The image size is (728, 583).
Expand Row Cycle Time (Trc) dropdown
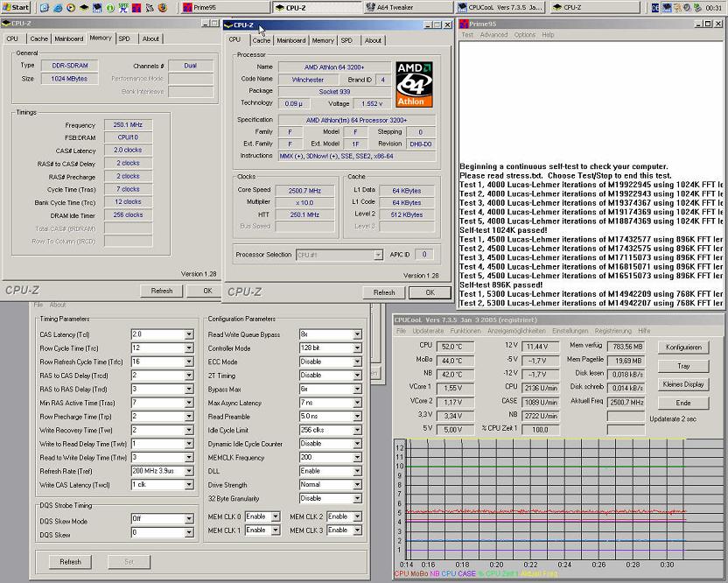pos(189,348)
